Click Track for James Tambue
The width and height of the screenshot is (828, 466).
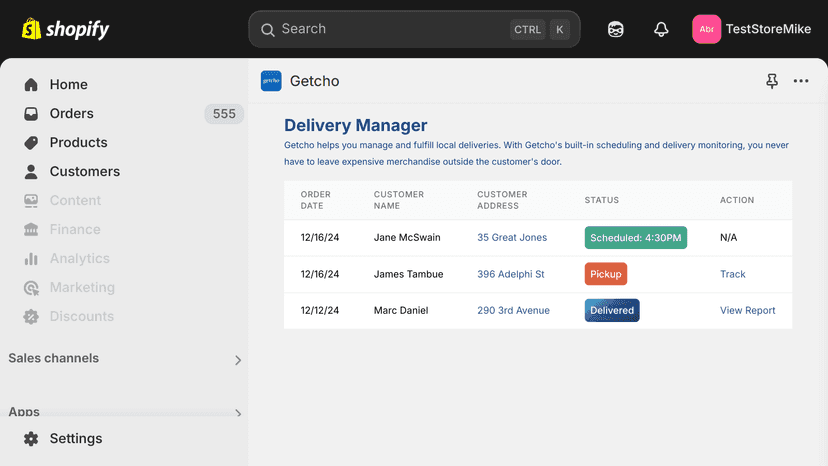coord(732,274)
